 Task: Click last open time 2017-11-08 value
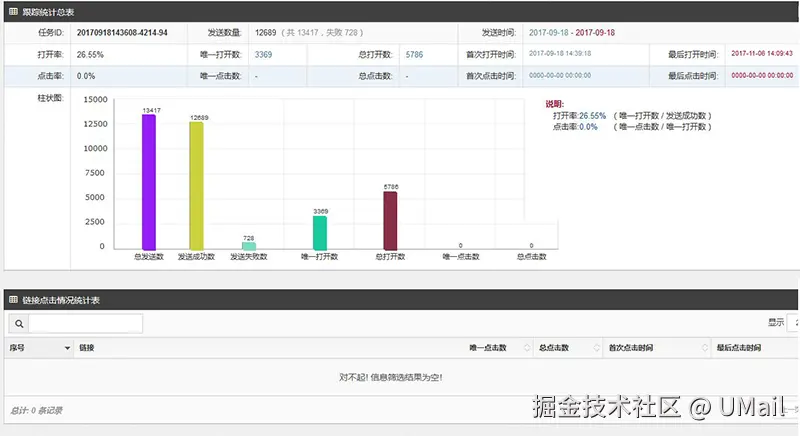762,54
